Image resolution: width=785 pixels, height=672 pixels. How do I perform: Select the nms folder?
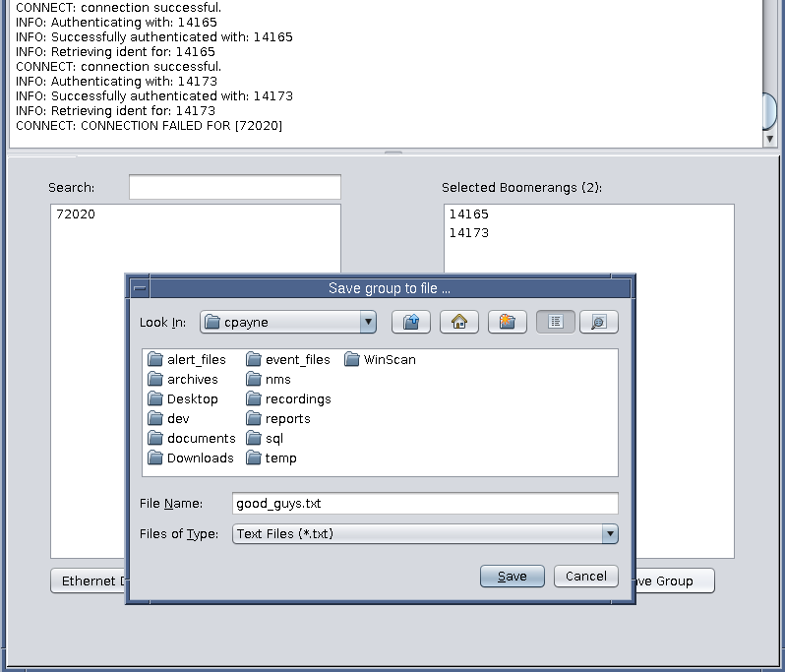pos(269,379)
